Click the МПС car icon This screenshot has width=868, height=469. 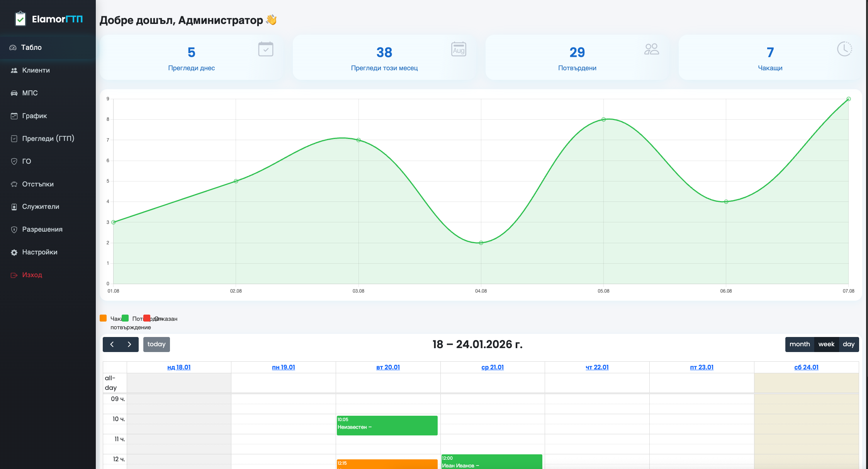[x=14, y=93]
